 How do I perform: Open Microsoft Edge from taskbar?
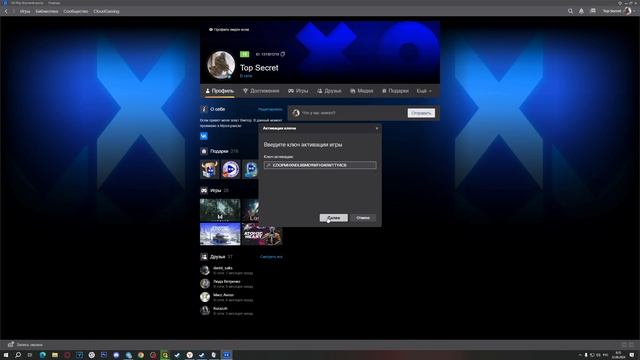pos(42,355)
